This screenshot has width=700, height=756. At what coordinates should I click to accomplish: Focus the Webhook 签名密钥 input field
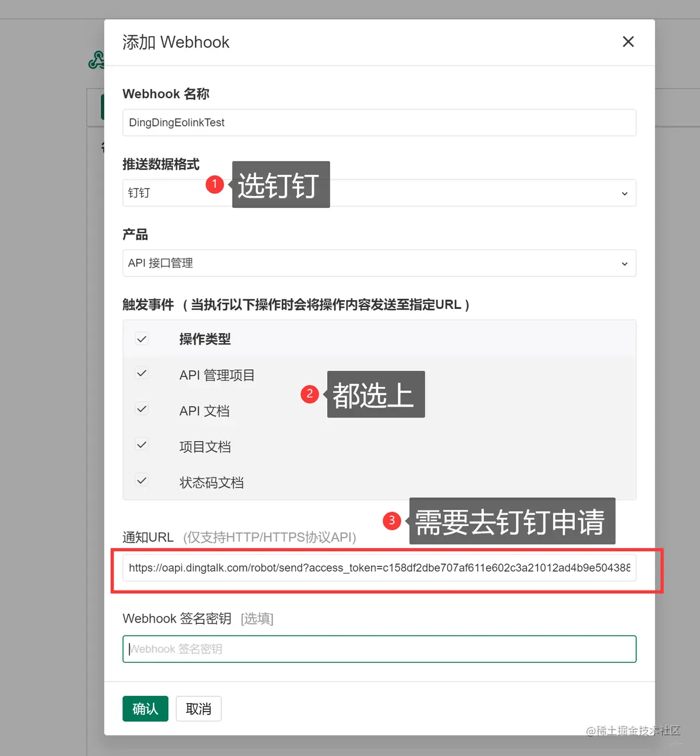pos(379,649)
